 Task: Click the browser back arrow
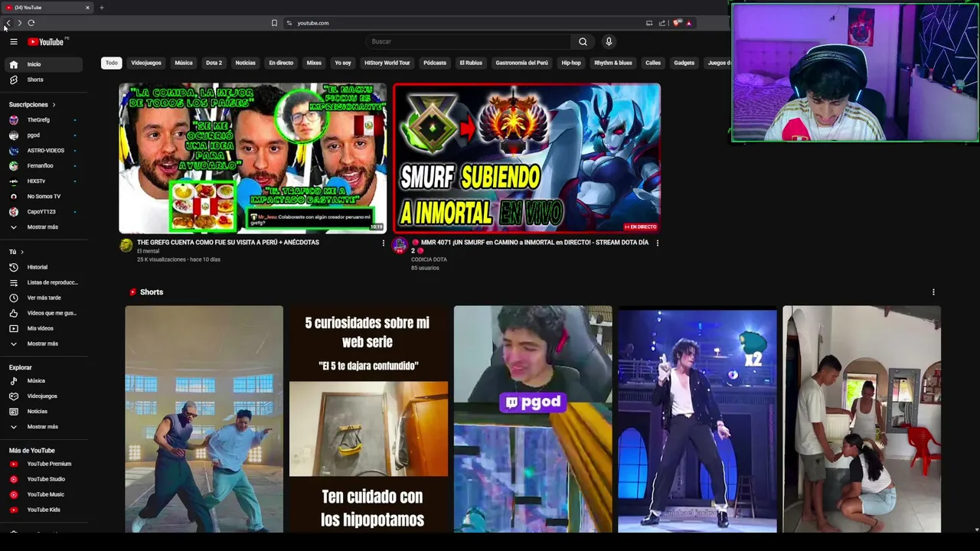coord(8,23)
